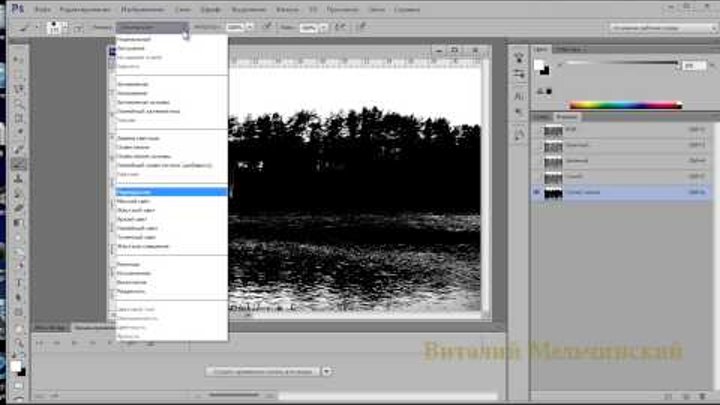720x405 pixels.
Task: Switch to the Образцы tab in color panel
Action: point(568,48)
